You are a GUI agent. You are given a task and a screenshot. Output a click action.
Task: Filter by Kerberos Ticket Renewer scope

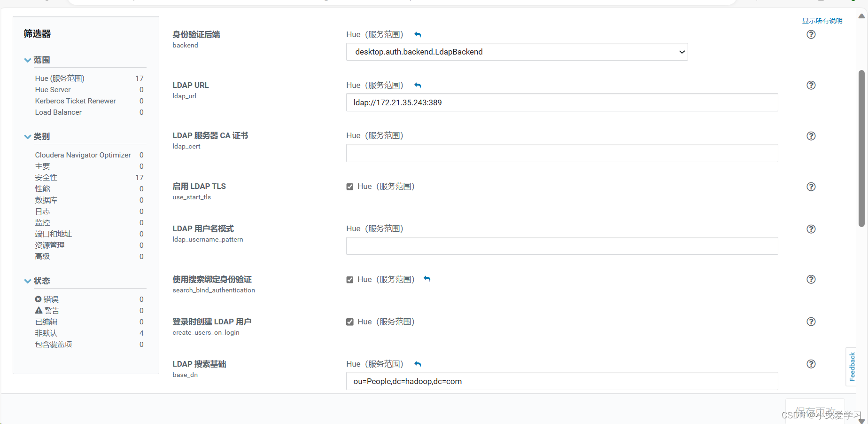(75, 101)
